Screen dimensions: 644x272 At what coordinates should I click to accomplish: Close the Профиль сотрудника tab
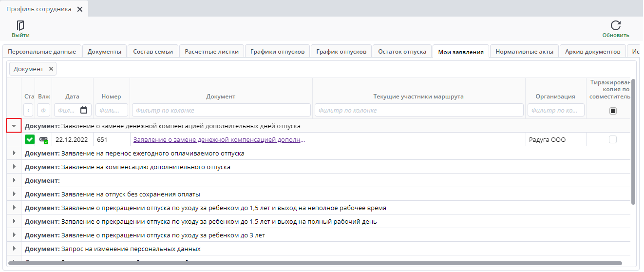[x=80, y=9]
